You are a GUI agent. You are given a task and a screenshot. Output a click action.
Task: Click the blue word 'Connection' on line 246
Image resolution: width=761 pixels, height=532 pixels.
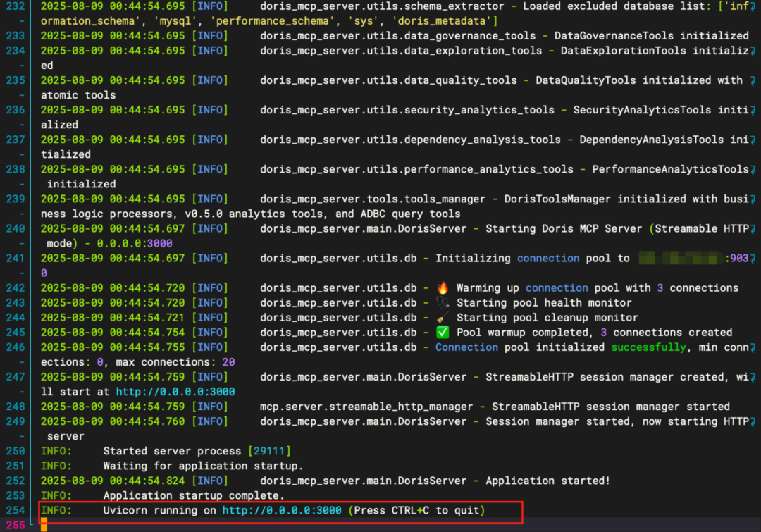466,347
